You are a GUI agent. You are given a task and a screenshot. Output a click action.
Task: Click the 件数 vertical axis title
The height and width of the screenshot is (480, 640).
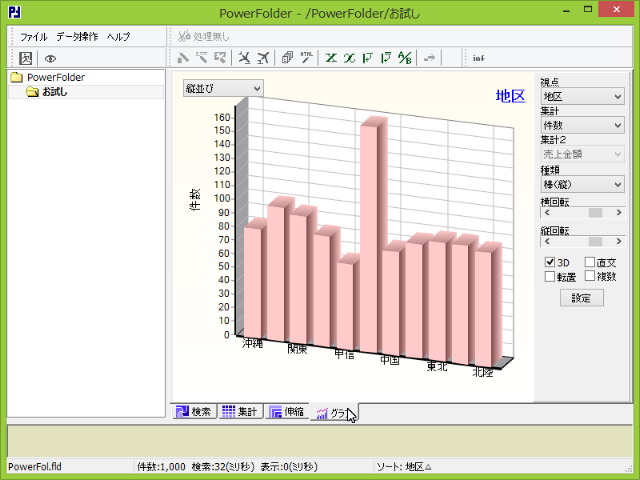pos(195,200)
